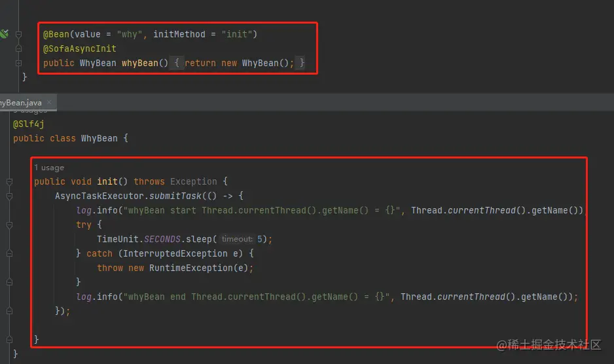Click the "why" string value in @Bean

click(129, 34)
